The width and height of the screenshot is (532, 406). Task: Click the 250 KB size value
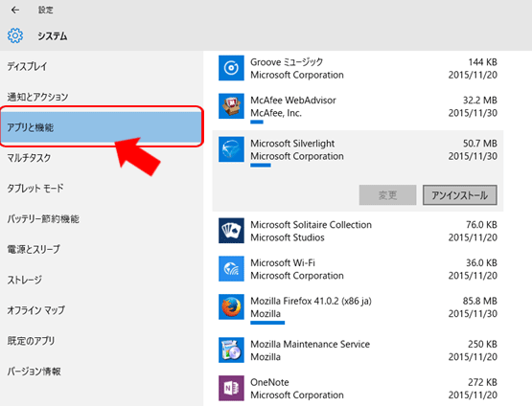tap(483, 345)
